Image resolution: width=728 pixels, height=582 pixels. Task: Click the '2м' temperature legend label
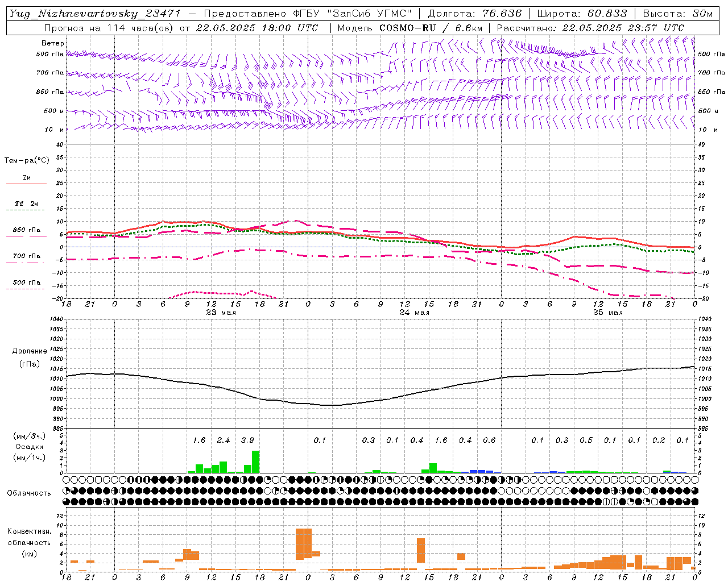(27, 177)
